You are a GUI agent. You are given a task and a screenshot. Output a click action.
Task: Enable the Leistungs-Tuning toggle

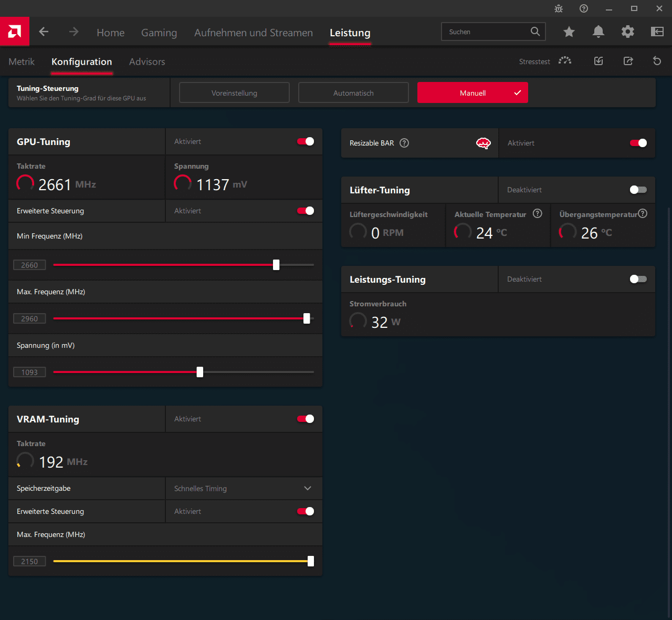pyautogui.click(x=638, y=279)
